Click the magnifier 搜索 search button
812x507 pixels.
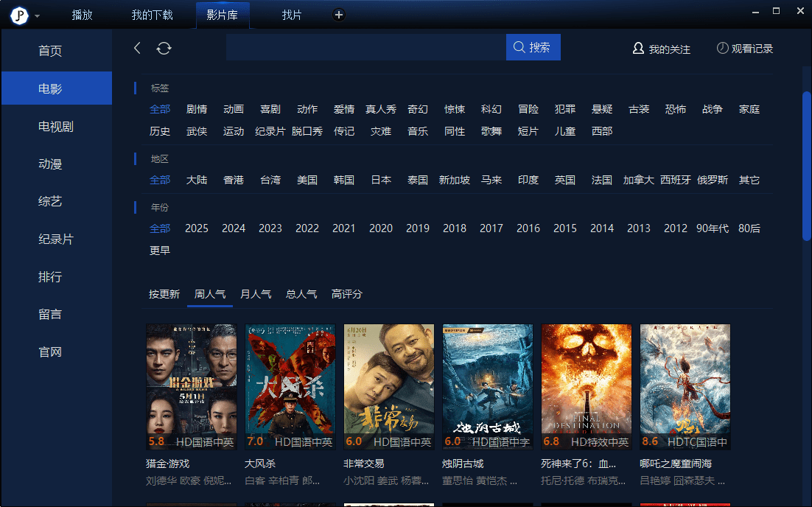[533, 47]
